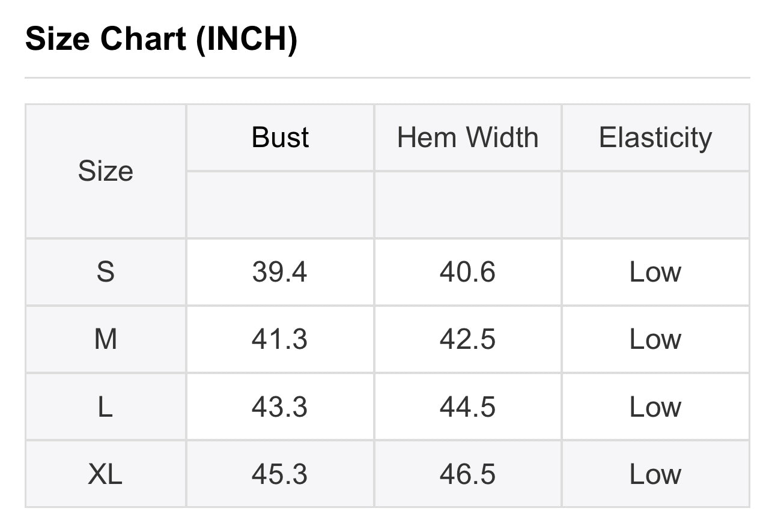Select the S size row label
This screenshot has width=775, height=532.
[105, 272]
